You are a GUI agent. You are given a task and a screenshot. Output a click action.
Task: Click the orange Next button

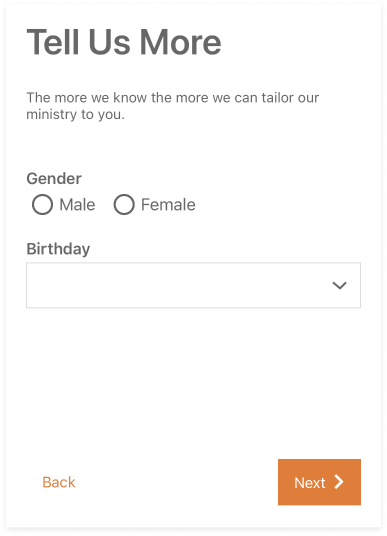pyautogui.click(x=319, y=482)
